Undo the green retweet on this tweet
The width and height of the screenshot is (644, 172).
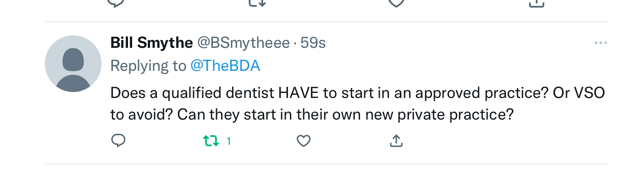coord(211,141)
